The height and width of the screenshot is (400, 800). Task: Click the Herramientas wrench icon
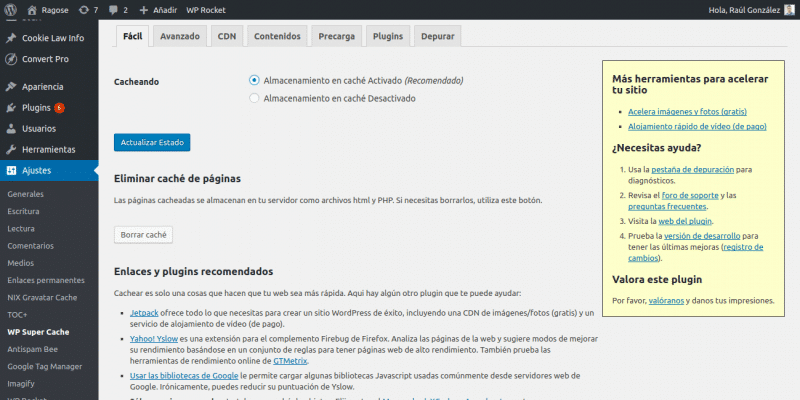coord(11,149)
